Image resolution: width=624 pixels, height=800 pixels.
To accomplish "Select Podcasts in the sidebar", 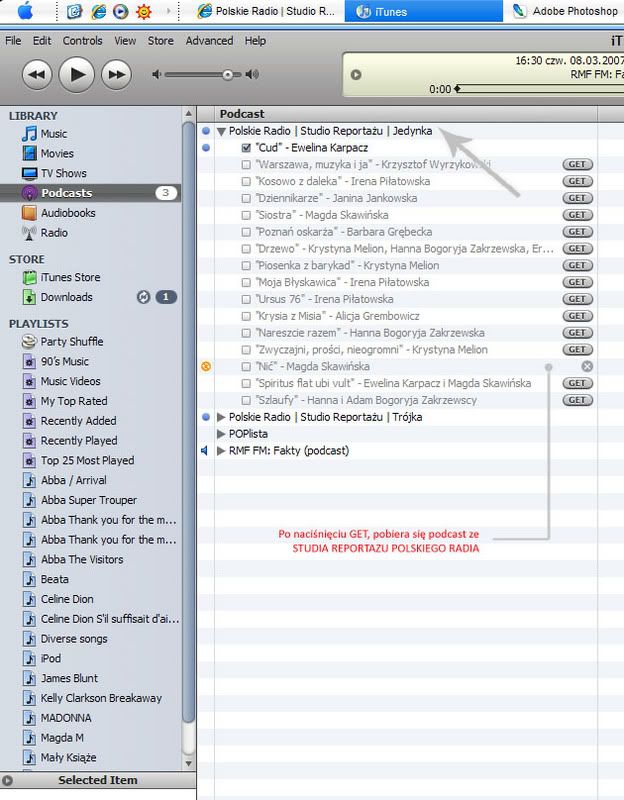I will [x=90, y=193].
